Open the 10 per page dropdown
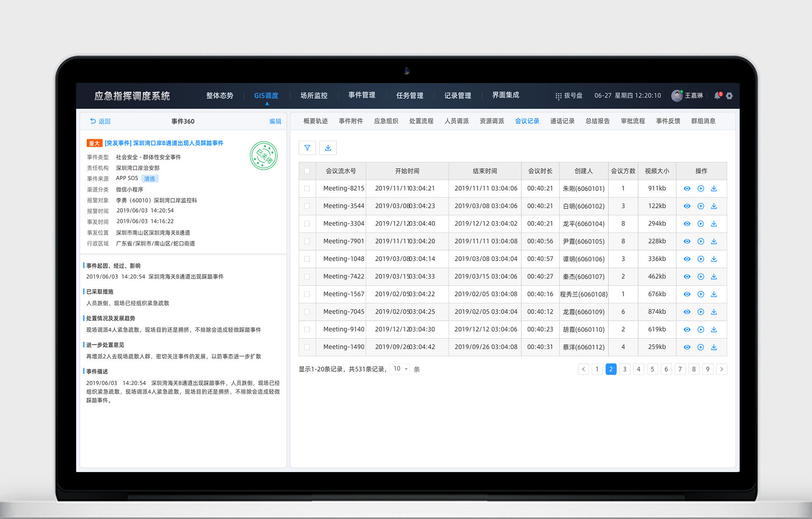812x519 pixels. tap(400, 369)
